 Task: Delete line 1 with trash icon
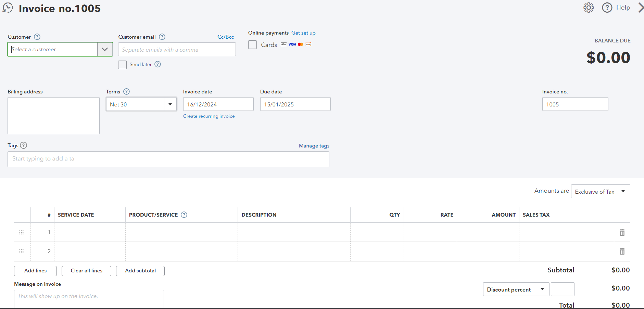[x=622, y=232]
